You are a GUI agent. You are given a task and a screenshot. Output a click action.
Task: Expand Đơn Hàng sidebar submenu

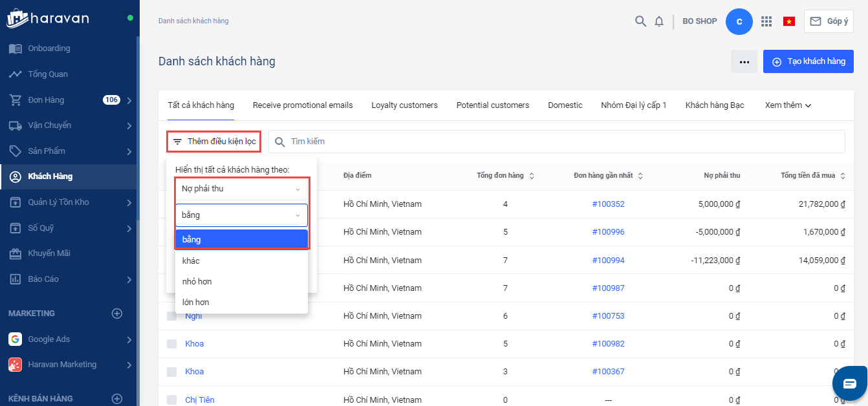coord(129,100)
